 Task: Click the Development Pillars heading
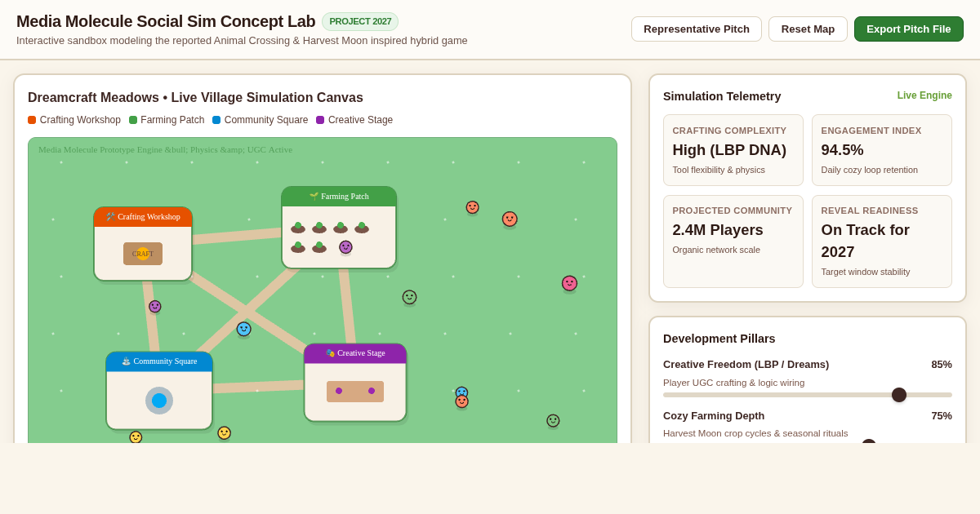point(719,339)
